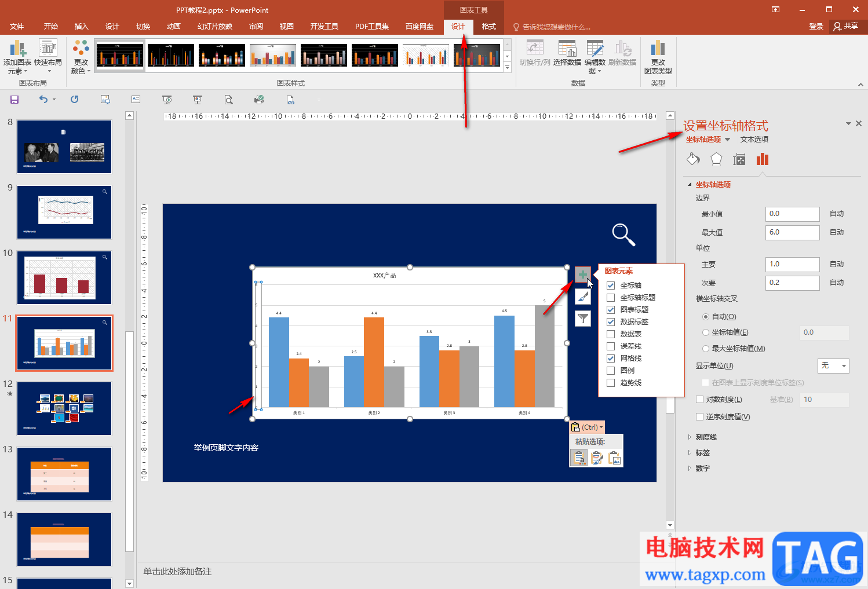Check the 误差线 (Error Bars) checkbox
Image resolution: width=868 pixels, height=589 pixels.
pyautogui.click(x=611, y=346)
